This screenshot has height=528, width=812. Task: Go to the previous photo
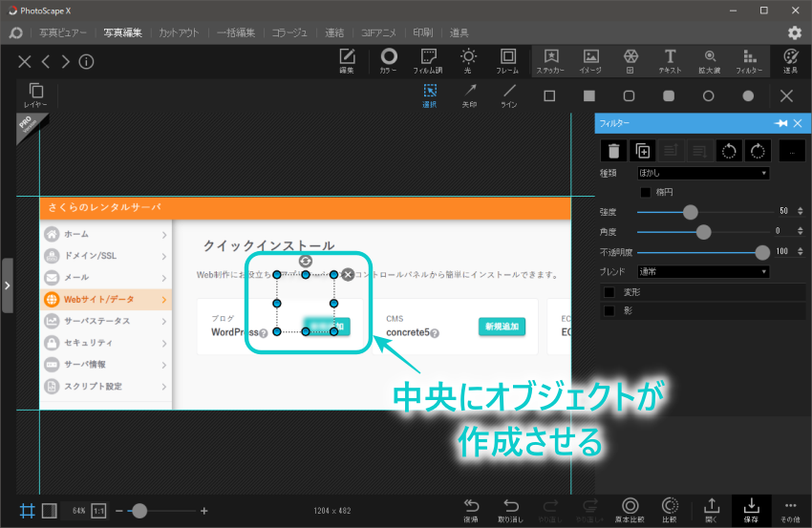pos(46,62)
